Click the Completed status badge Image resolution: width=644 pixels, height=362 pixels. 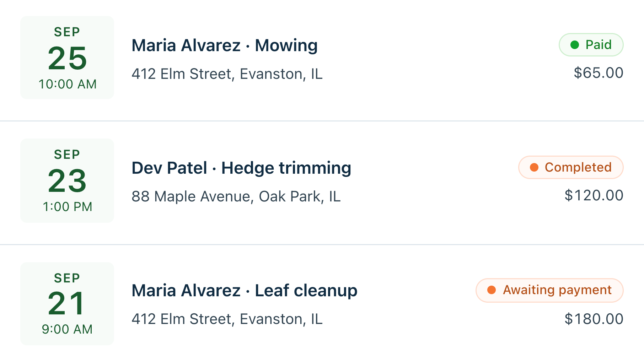[x=571, y=167]
